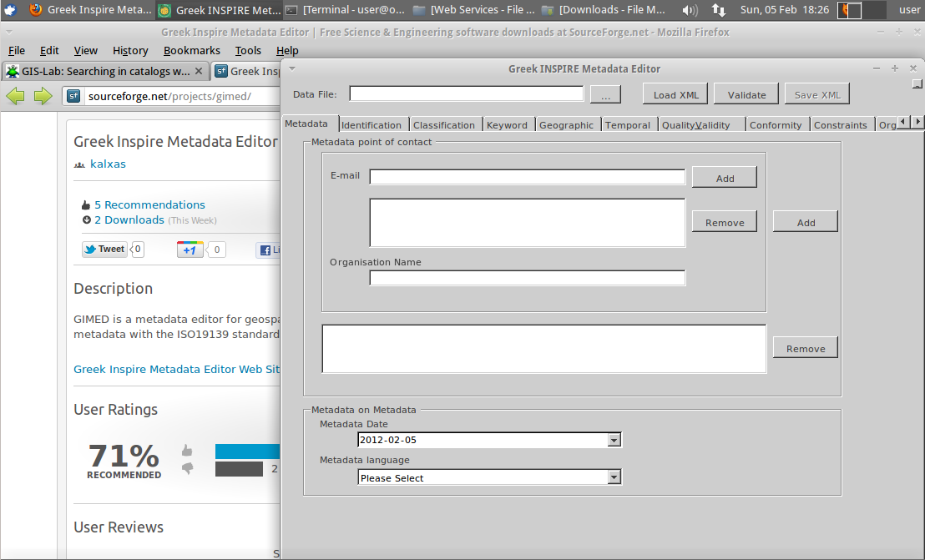This screenshot has width=925, height=560.
Task: Open the 5 Recommendations link
Action: tap(149, 204)
